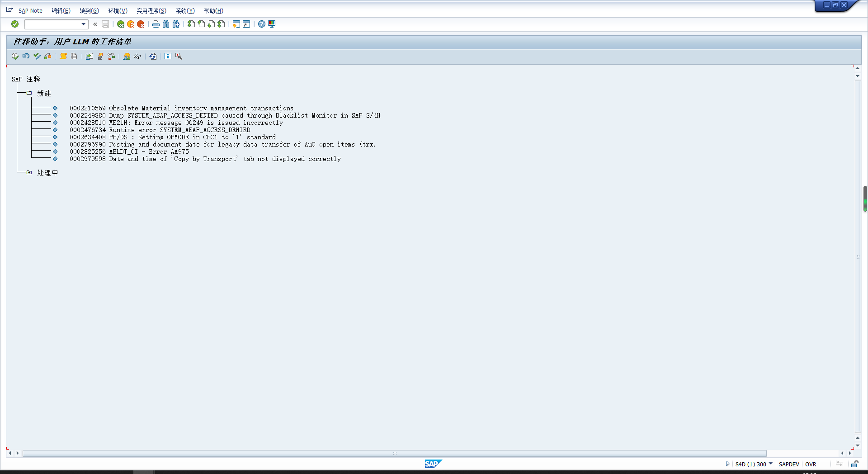Screen dimensions: 868x474
Task: Click the SAP 注释 root node
Action: [26, 79]
